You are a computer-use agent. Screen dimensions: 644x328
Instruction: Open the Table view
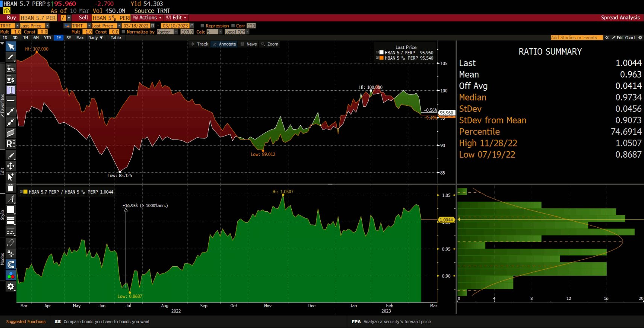116,38
